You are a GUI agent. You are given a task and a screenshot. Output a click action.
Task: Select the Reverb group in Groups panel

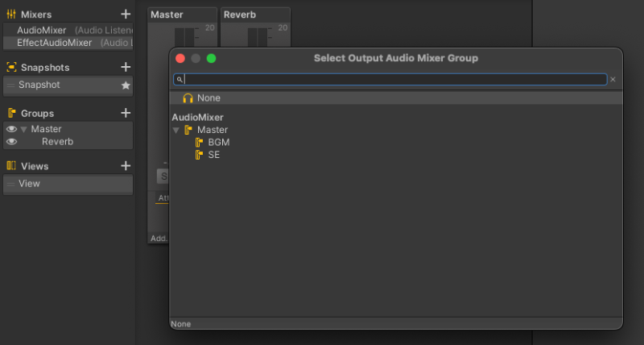click(x=57, y=142)
